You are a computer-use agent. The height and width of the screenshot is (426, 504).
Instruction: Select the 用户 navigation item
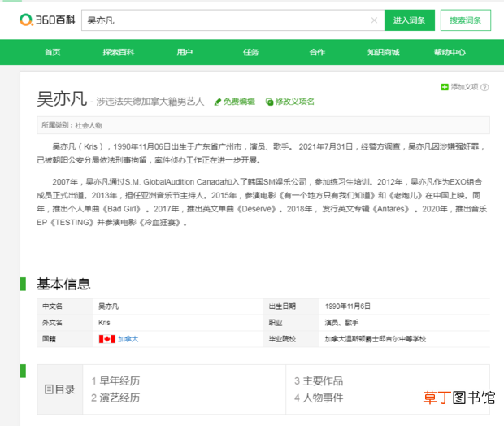click(x=185, y=52)
